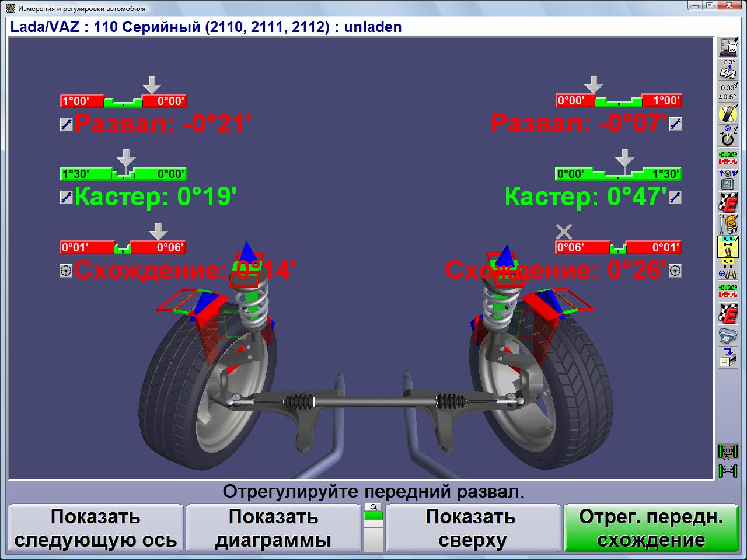Click the right caster bar graph 0°00' to 1°30'

[x=619, y=174]
